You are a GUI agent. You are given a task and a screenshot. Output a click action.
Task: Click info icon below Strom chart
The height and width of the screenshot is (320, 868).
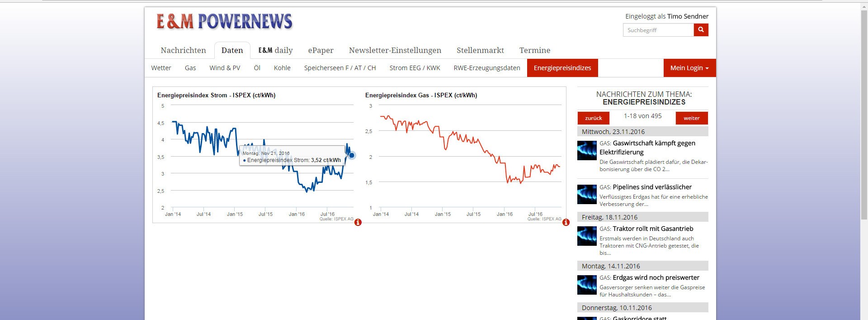(358, 222)
